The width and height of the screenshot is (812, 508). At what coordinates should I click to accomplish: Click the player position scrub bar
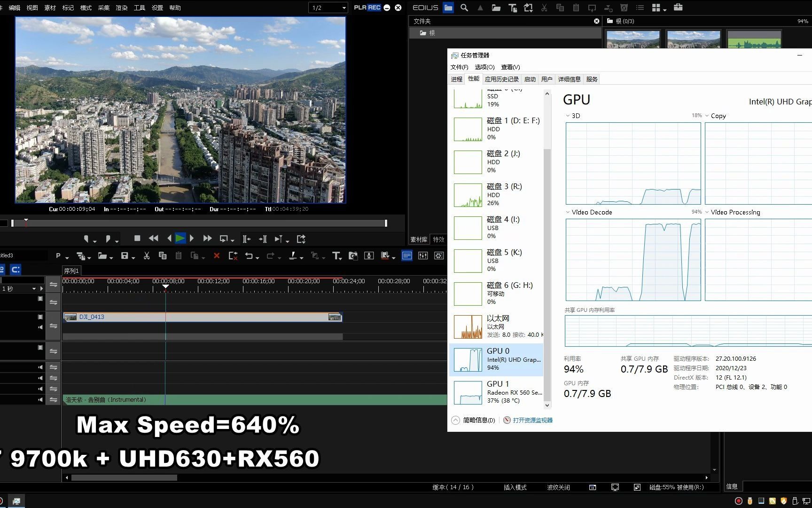[x=199, y=223]
